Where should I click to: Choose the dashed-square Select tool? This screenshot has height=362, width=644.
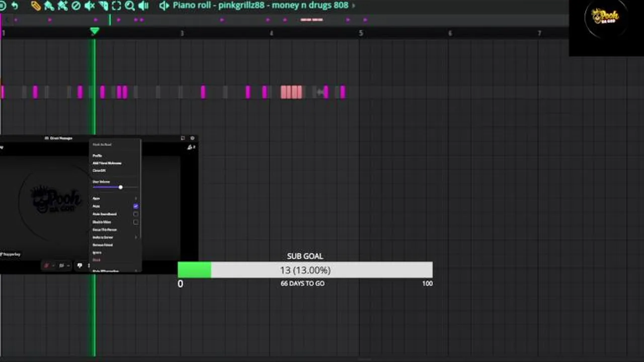click(x=116, y=6)
